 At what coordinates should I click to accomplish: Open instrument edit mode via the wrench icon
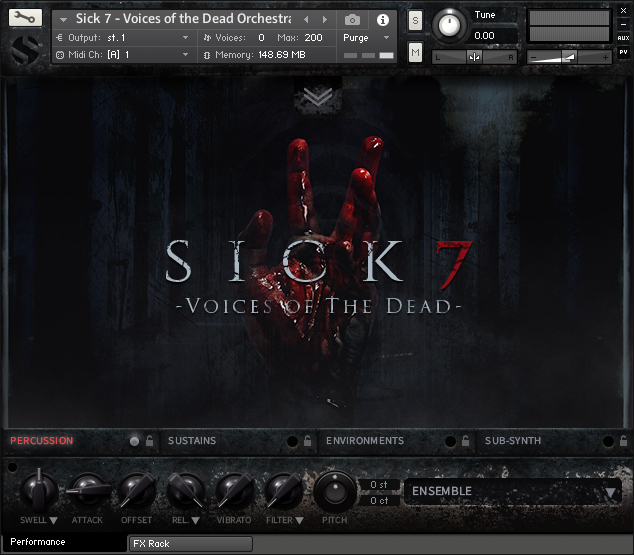pos(25,18)
